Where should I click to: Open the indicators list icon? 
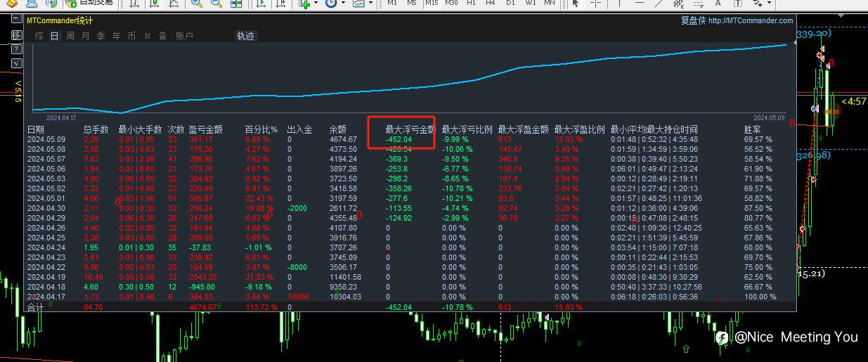304,4
